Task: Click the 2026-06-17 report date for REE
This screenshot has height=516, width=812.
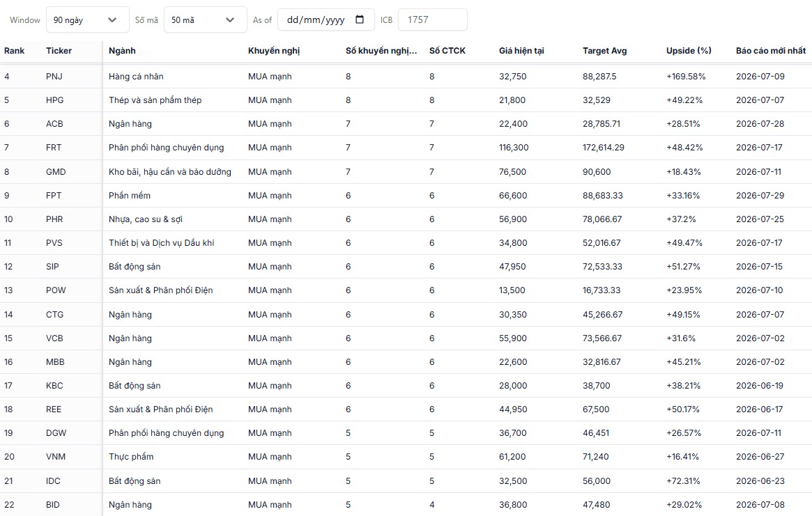Action: [x=760, y=409]
